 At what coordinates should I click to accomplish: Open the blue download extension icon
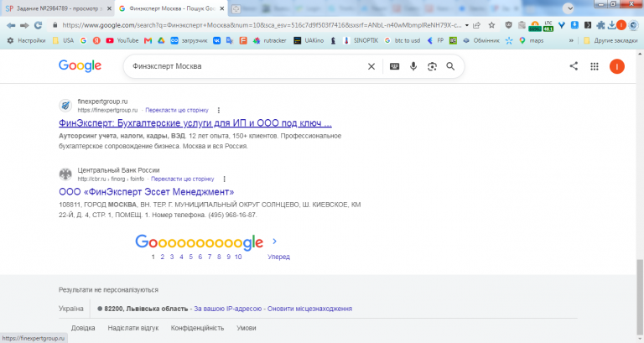(574, 25)
